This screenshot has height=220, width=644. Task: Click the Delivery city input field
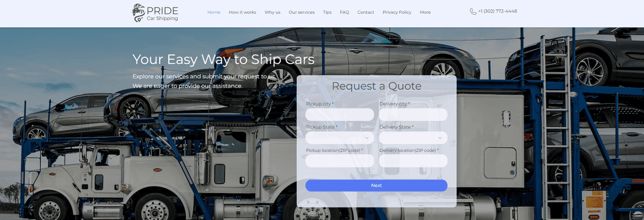(x=413, y=114)
